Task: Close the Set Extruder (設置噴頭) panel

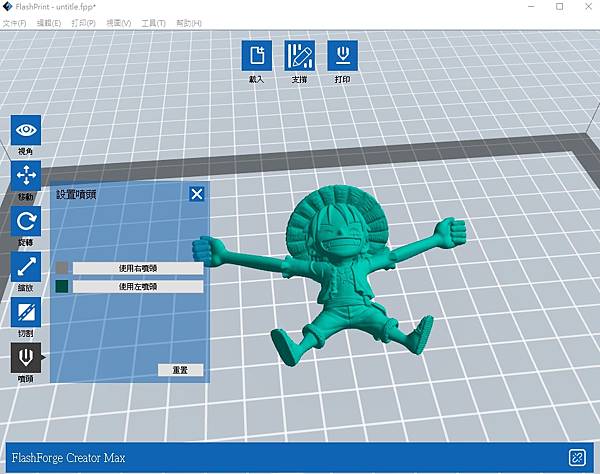Action: pos(197,194)
